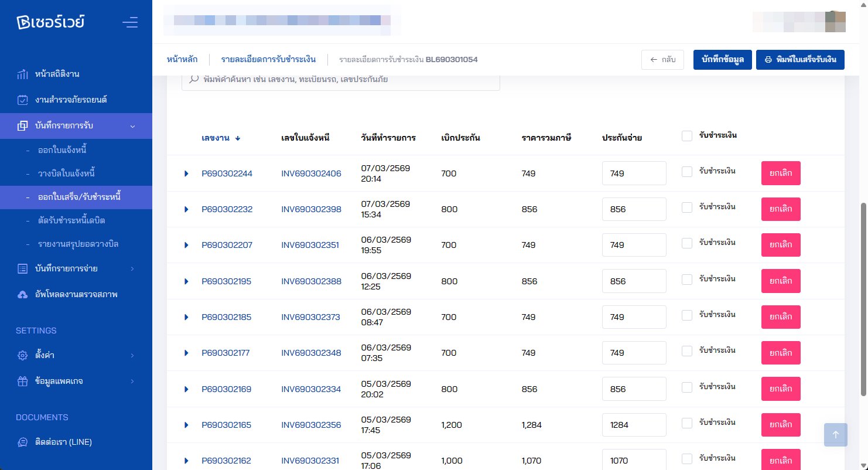Expand the บันทึกรายการจ่าย sidebar menu
868x470 pixels.
click(76, 268)
